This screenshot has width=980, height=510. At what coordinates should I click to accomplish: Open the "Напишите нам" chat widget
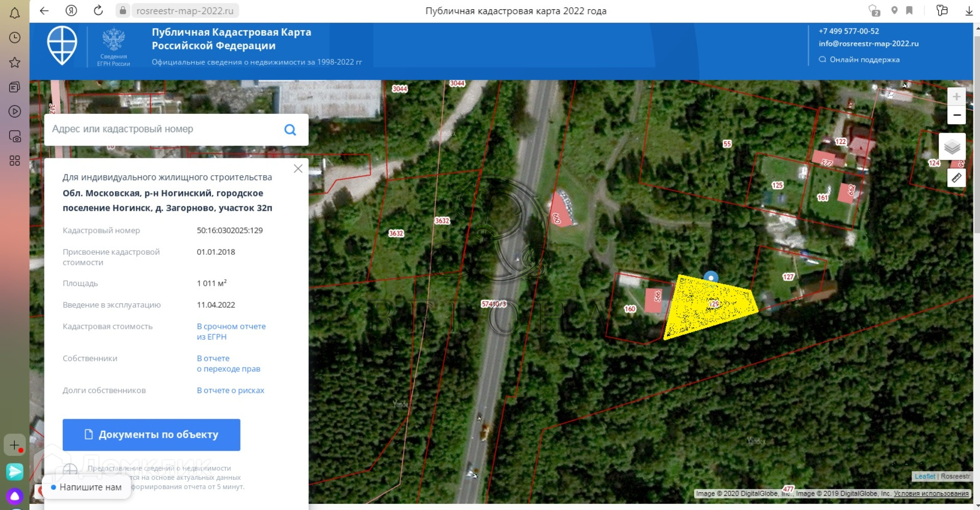(86, 488)
